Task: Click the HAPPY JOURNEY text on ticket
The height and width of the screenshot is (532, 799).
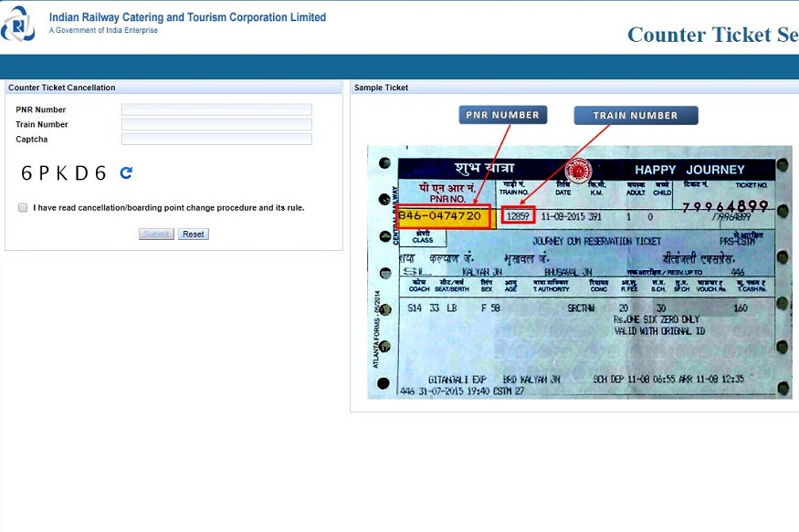Action: point(690,170)
